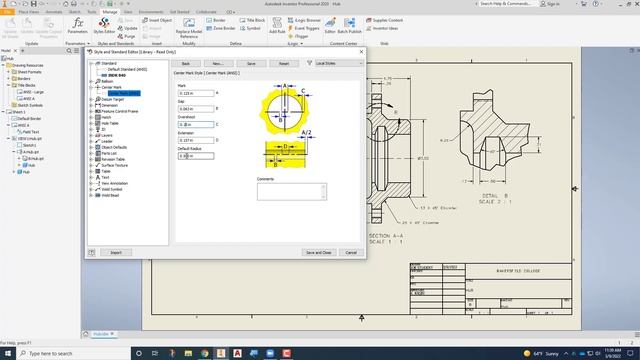
Task: Open the Local Styles filter dropdown
Action: pyautogui.click(x=339, y=63)
